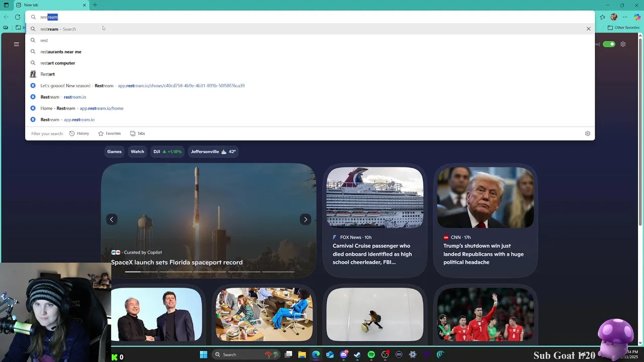Open the Jeffersonville weather chip
This screenshot has width=644, height=362.
tap(213, 151)
